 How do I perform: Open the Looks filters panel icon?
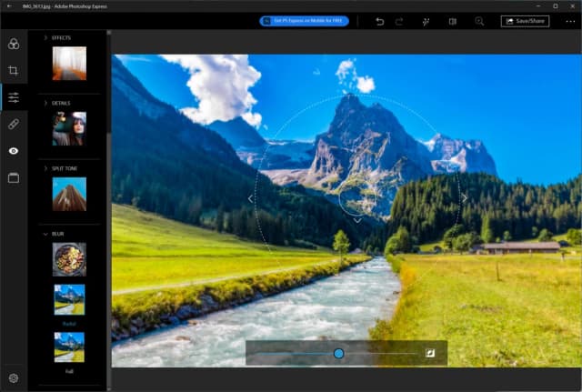pyautogui.click(x=14, y=44)
